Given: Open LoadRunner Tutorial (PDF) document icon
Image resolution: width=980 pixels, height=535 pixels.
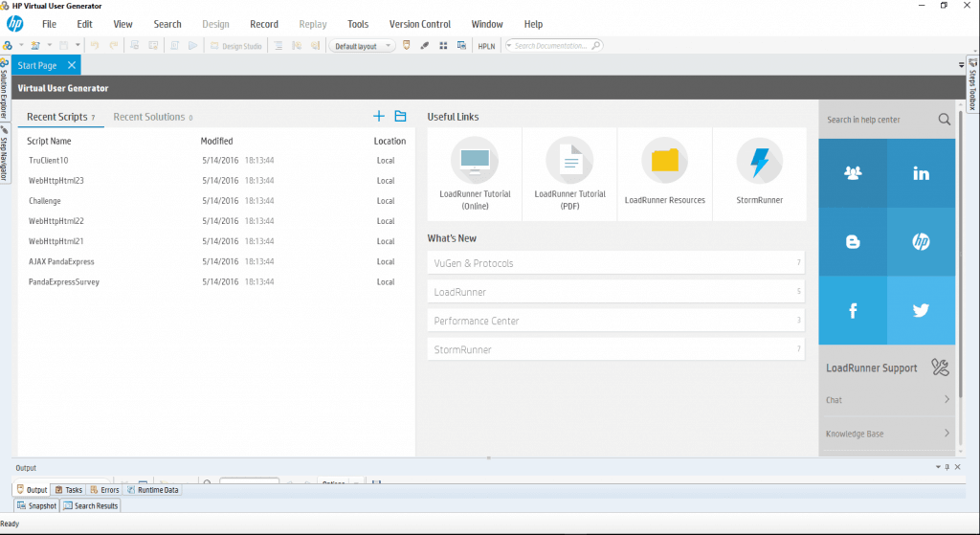Looking at the screenshot, I should tap(569, 160).
